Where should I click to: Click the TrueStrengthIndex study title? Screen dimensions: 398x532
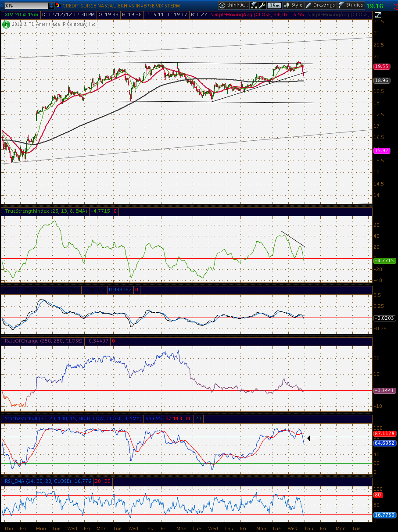46,211
